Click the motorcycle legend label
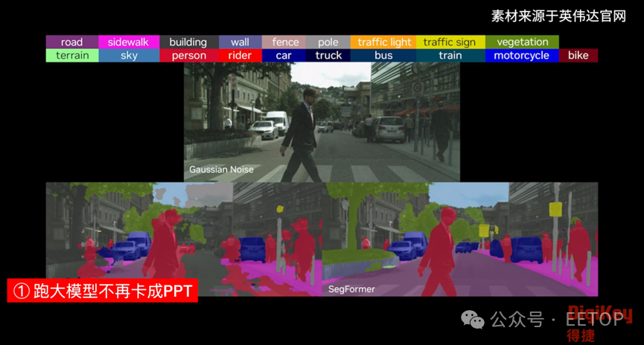 pyautogui.click(x=522, y=55)
